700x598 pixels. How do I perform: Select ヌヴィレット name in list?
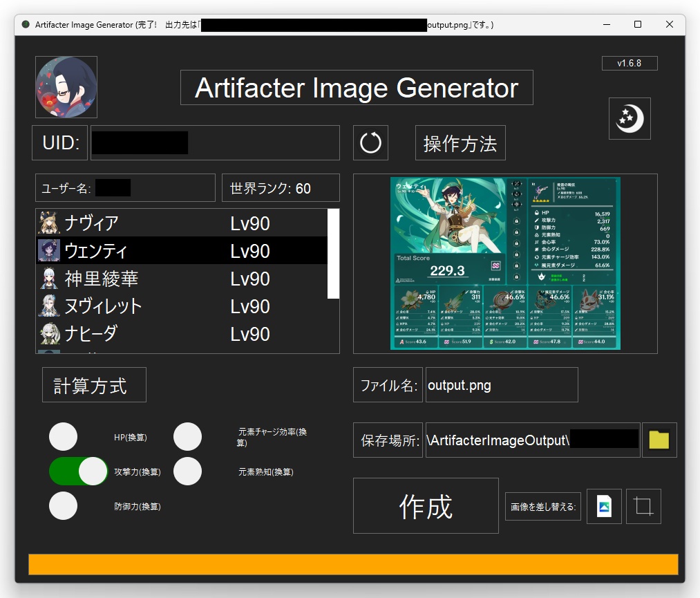coord(103,306)
